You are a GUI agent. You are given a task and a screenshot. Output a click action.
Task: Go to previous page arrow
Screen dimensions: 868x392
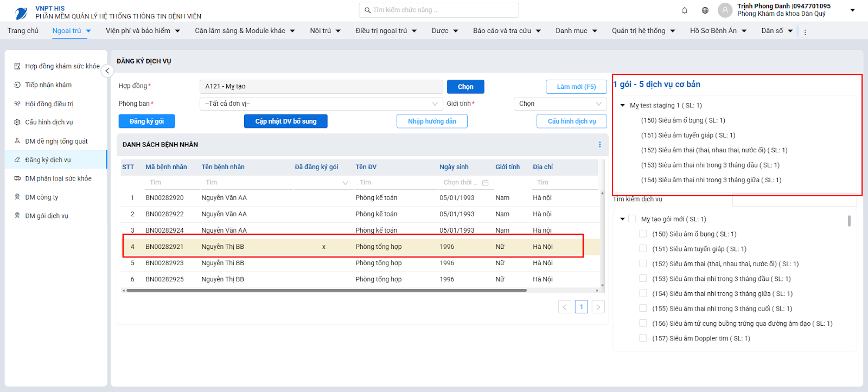(565, 307)
